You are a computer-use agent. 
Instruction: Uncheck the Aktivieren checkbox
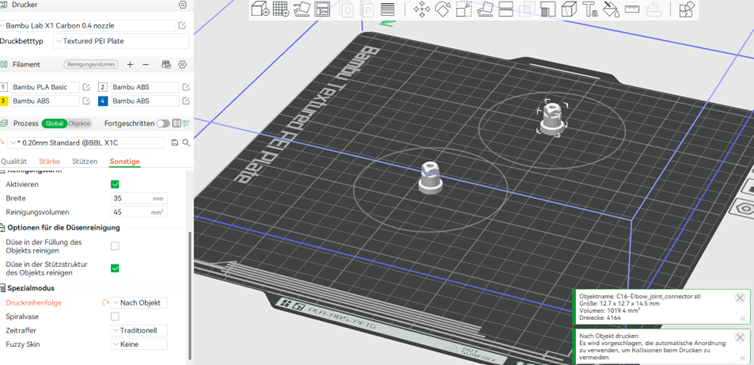[x=115, y=184]
